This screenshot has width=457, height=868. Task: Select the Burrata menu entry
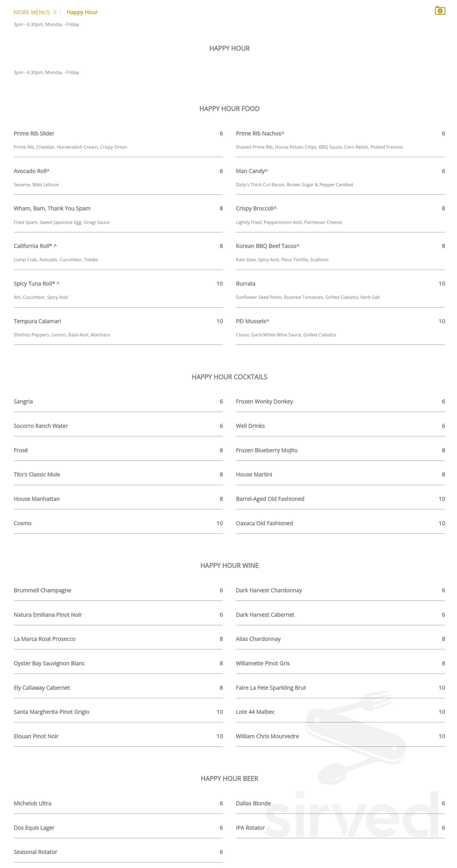(x=245, y=284)
